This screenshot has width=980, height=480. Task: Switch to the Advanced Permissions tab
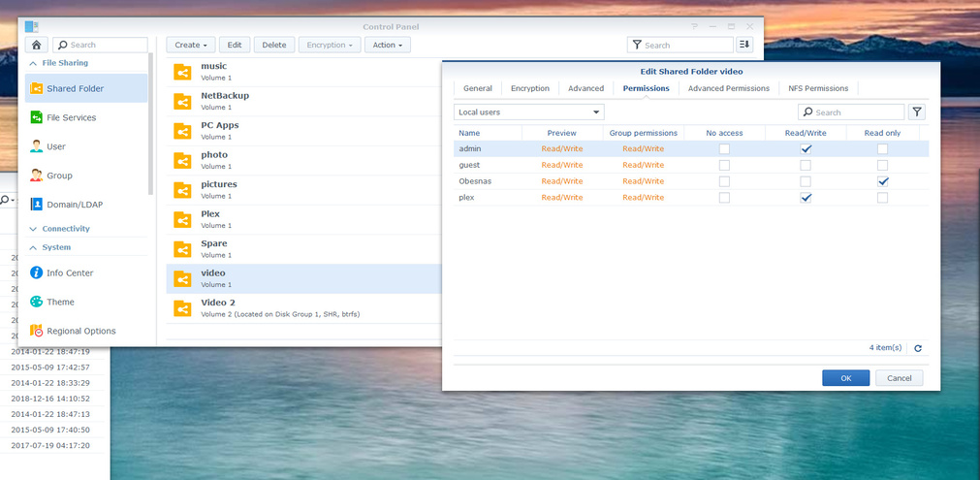point(729,88)
